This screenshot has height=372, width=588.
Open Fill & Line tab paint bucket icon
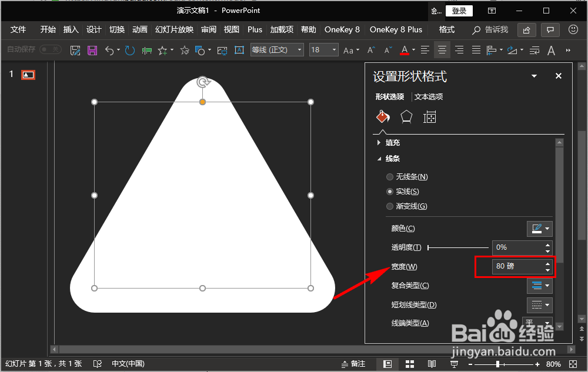click(383, 117)
